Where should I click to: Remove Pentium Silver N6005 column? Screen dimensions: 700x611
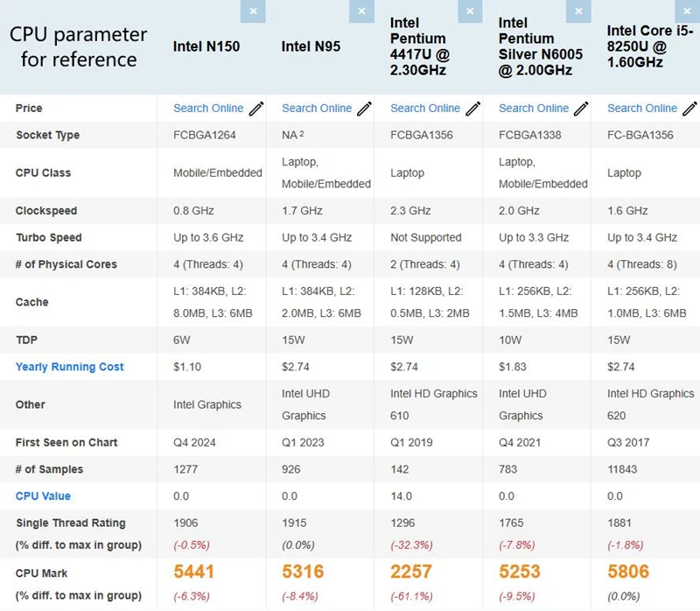(578, 11)
